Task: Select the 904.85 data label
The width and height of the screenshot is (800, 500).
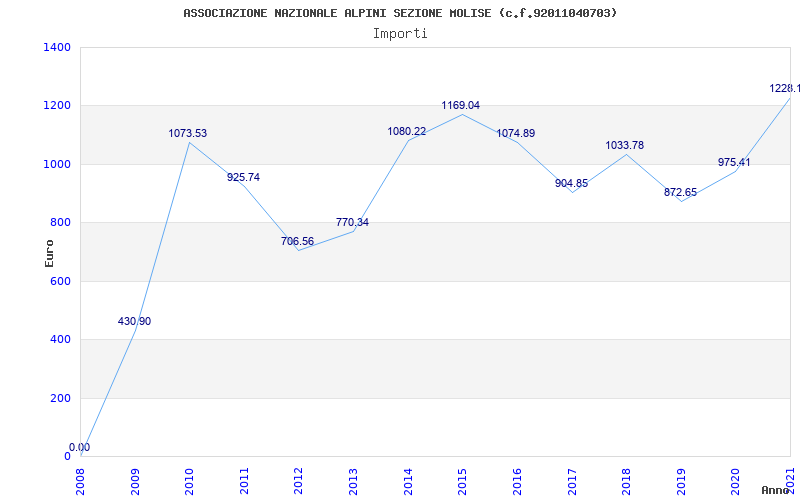Action: click(571, 184)
